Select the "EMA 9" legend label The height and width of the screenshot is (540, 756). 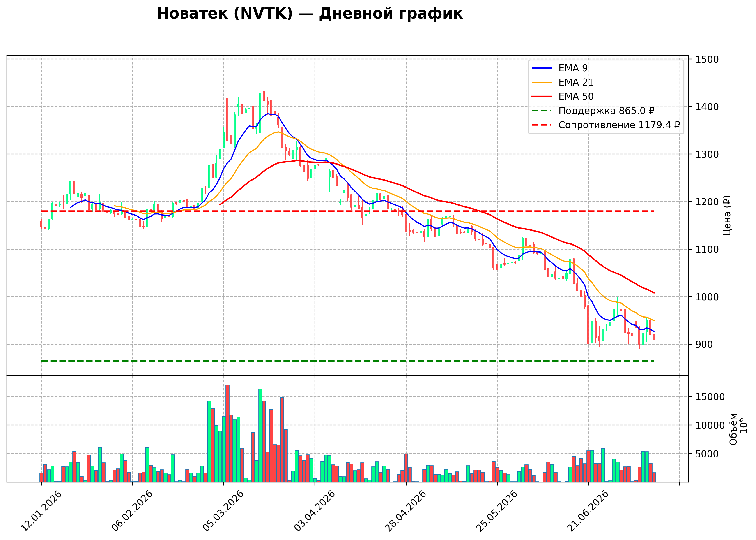click(573, 68)
